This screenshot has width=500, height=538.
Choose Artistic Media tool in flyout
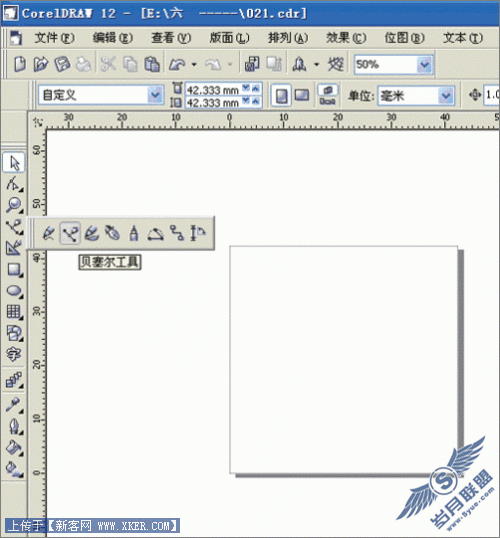[x=92, y=233]
